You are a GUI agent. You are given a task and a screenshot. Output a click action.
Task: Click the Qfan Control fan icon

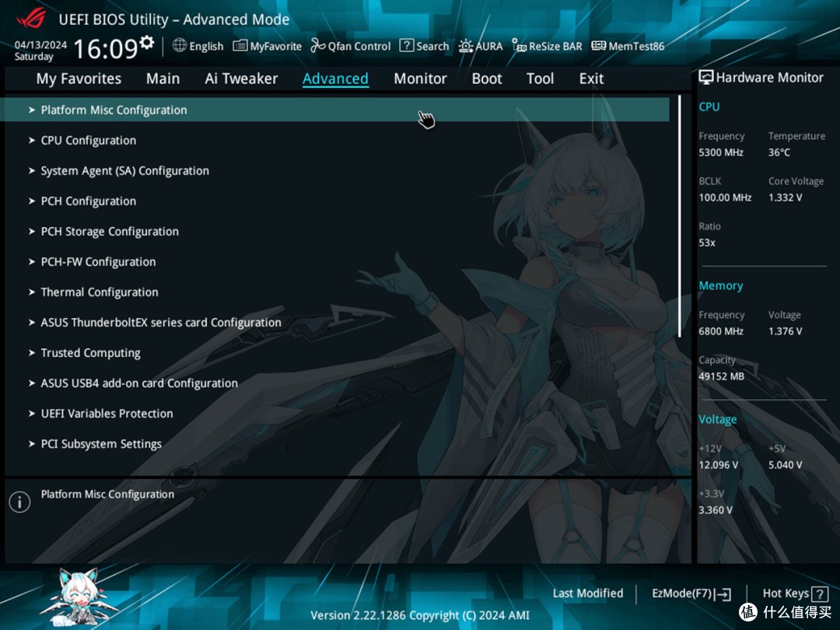click(318, 46)
